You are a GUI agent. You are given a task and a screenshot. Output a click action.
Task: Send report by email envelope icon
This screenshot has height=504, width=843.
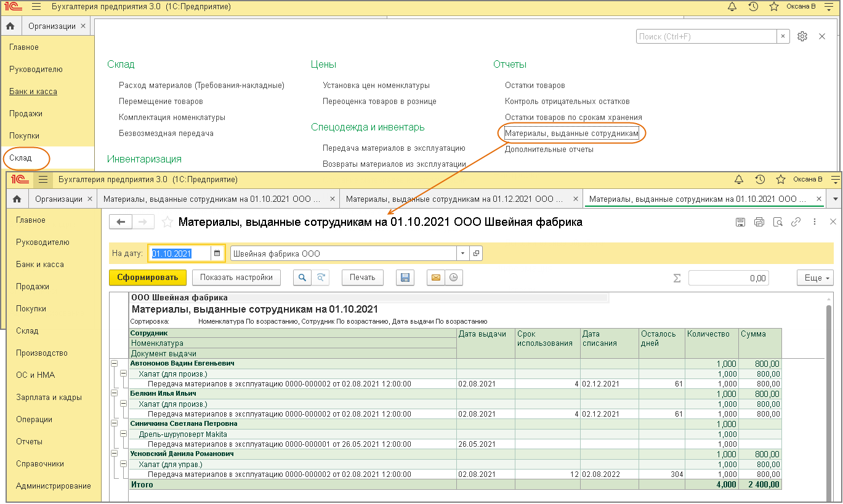coord(435,278)
